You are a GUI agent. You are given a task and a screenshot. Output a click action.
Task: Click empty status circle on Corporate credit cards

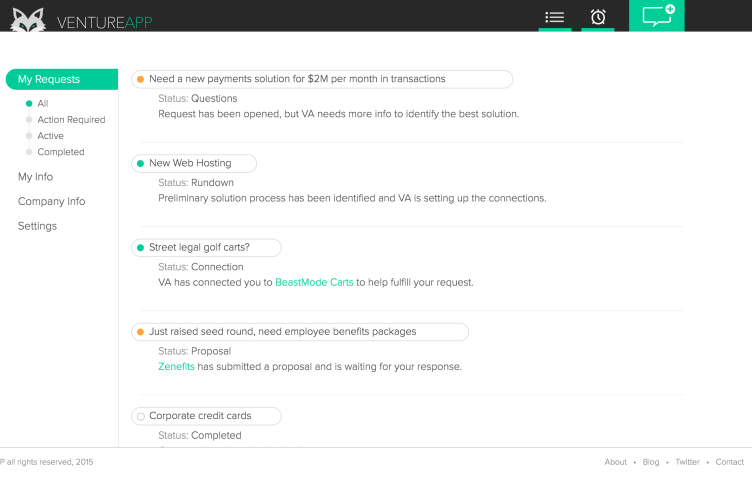pyautogui.click(x=140, y=416)
